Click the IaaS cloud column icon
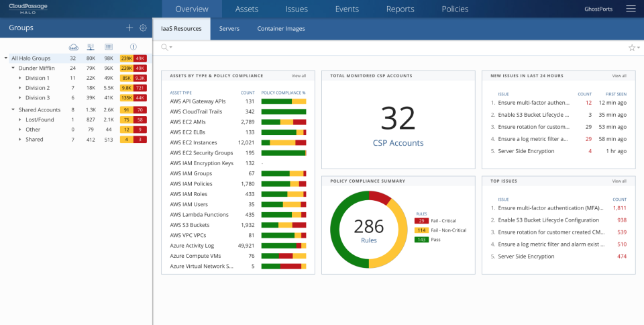Viewport: 644px width, 325px height. point(74,47)
